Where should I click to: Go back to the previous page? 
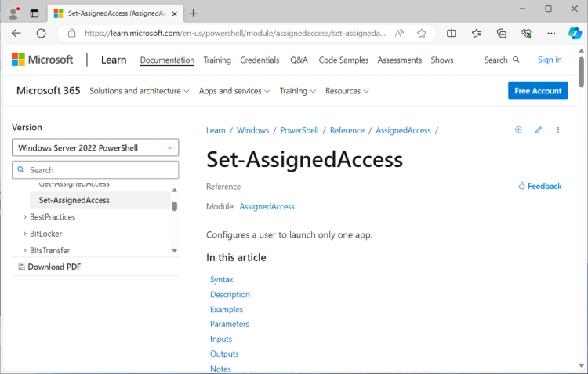16,34
